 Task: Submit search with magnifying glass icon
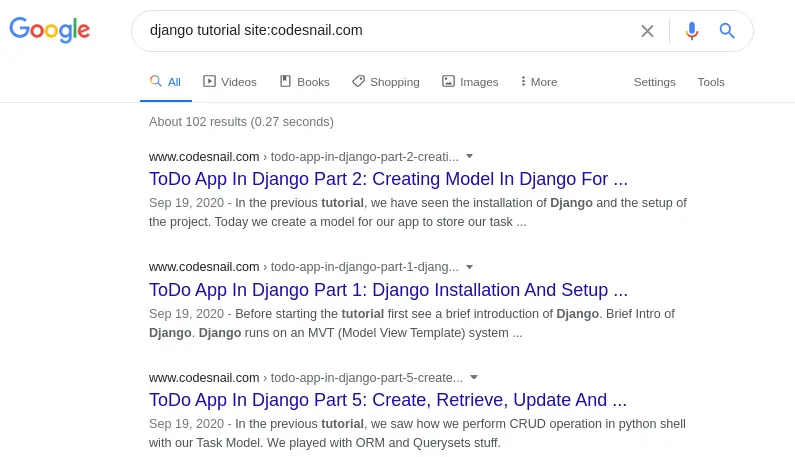[727, 31]
